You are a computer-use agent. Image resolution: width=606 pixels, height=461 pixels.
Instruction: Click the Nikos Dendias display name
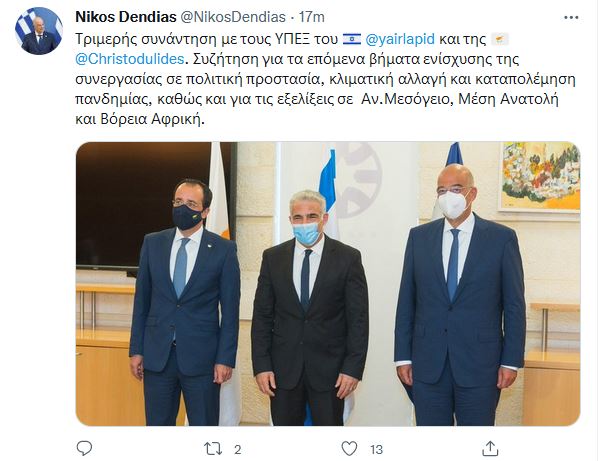pyautogui.click(x=126, y=17)
